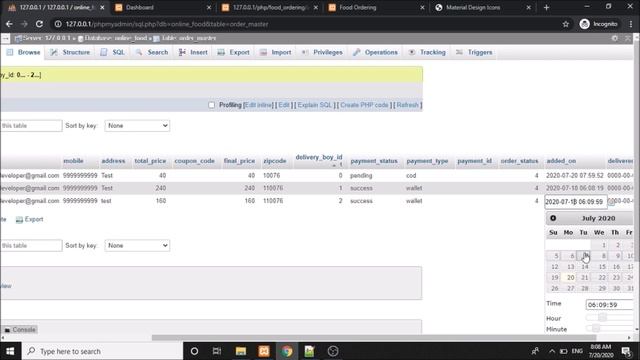
Task: Click the horizontal scrollbar
Action: tap(373, 338)
